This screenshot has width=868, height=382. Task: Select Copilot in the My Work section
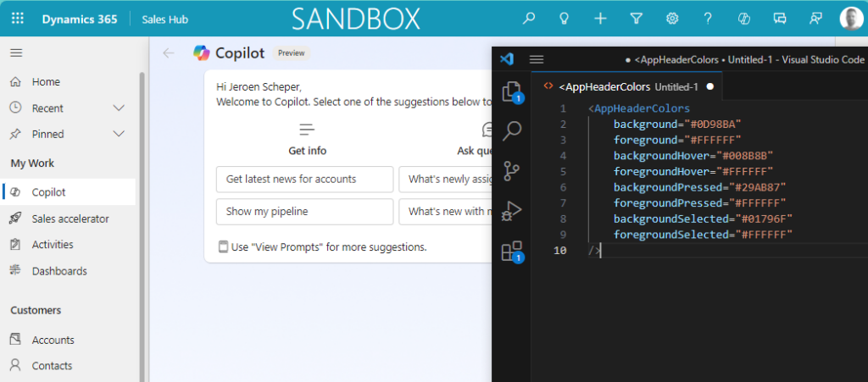[69, 192]
